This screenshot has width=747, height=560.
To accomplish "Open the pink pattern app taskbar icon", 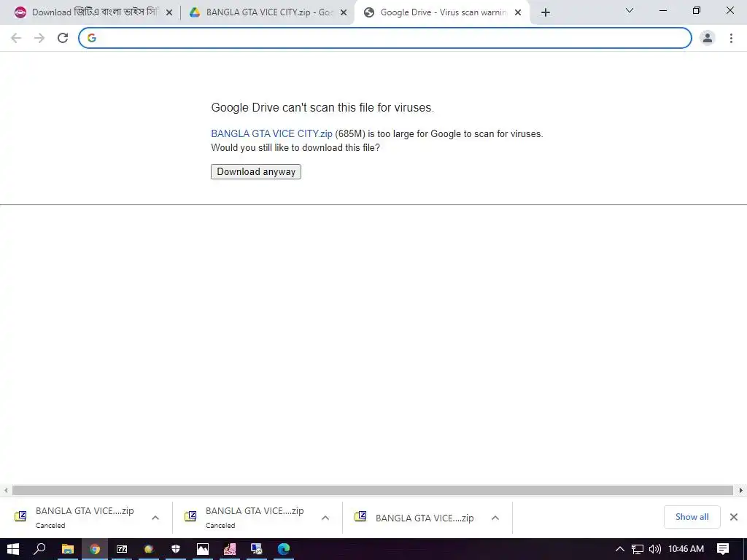I will point(230,549).
